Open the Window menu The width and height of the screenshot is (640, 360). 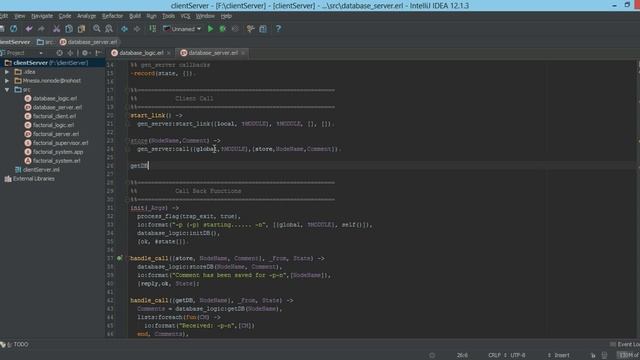pyautogui.click(x=205, y=16)
